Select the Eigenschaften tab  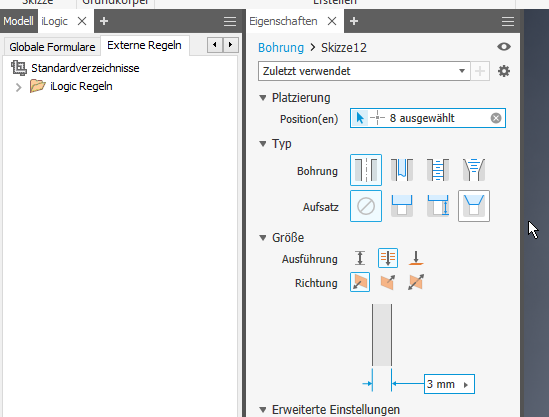point(283,21)
